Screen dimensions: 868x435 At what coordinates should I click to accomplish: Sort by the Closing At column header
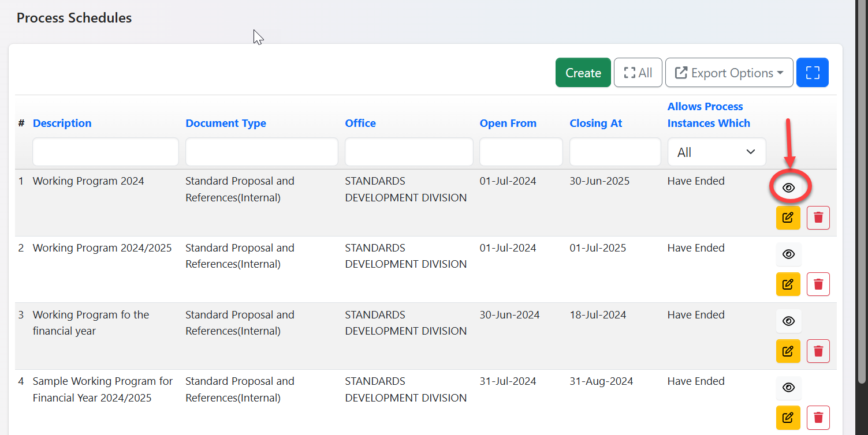coord(595,123)
